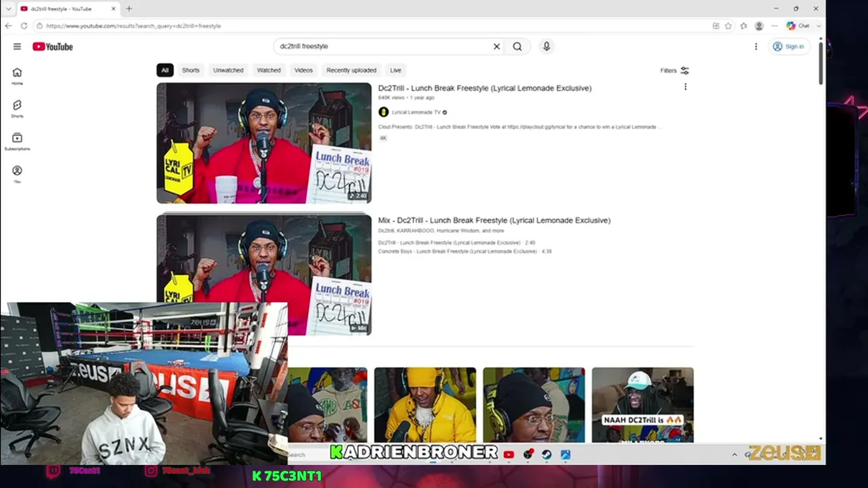The image size is (868, 488).
Task: Start voice search with the microphone
Action: (x=547, y=46)
